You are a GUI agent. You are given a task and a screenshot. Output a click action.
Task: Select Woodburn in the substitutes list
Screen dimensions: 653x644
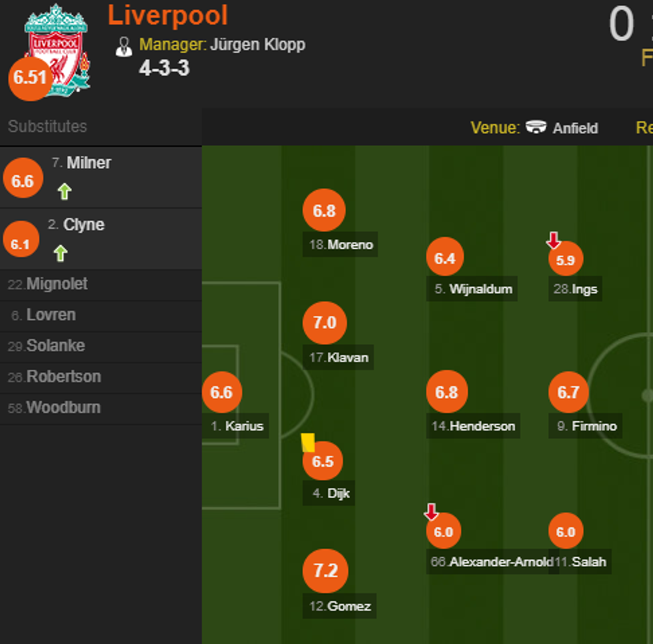63,407
